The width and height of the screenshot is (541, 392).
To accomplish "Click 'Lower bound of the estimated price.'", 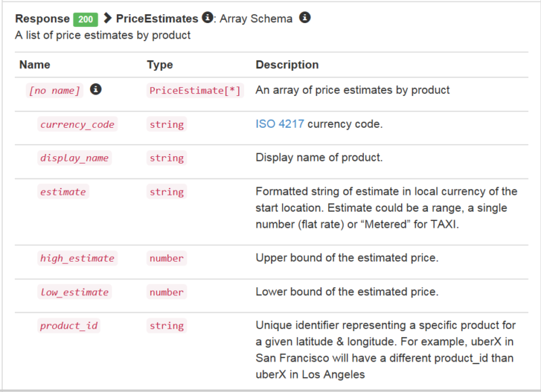I will pyautogui.click(x=347, y=292).
